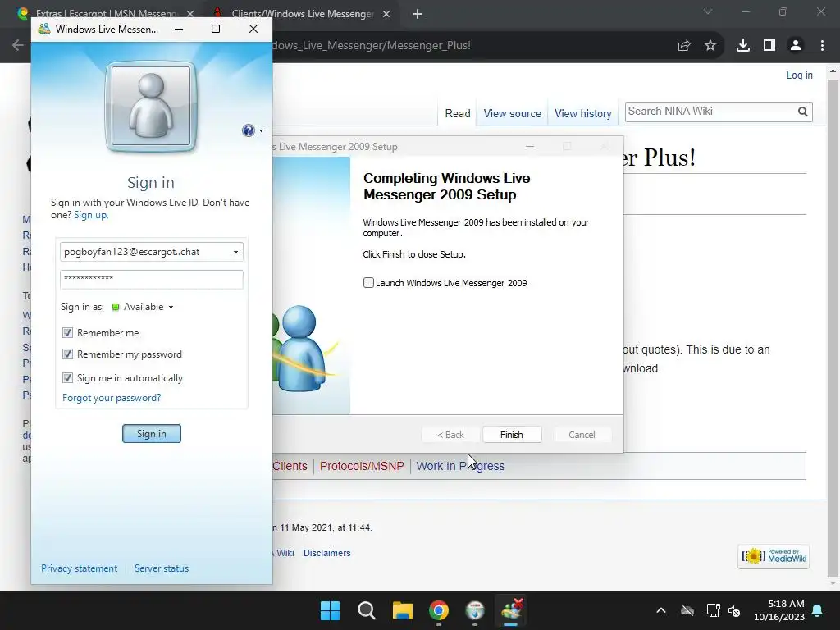The height and width of the screenshot is (630, 840).
Task: Toggle the Remember my password checkbox
Action: coord(67,354)
